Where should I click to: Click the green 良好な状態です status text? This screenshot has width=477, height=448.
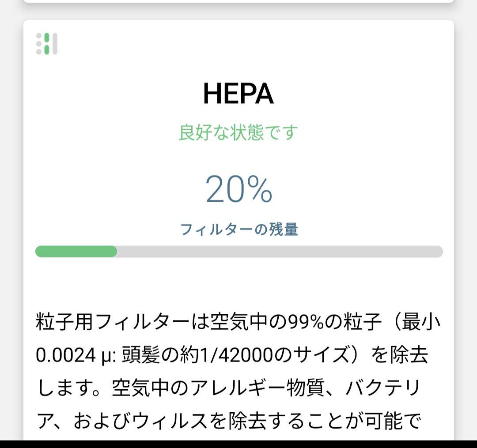tap(238, 132)
